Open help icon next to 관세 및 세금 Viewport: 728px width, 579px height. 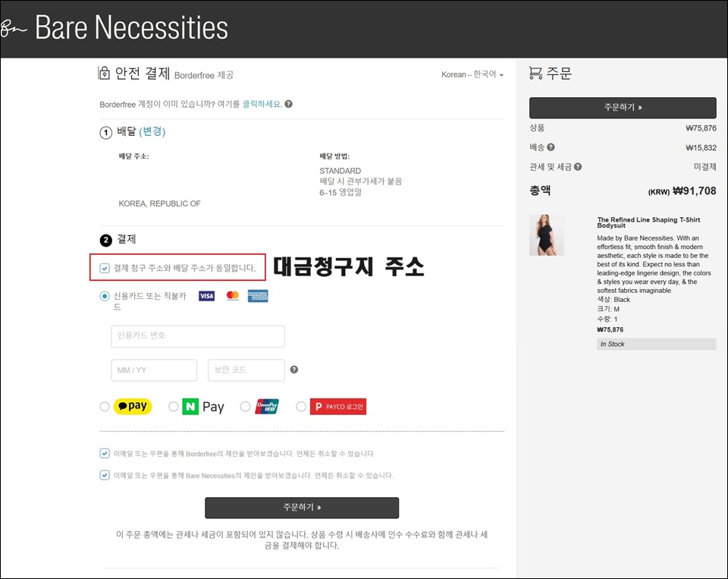(x=578, y=167)
